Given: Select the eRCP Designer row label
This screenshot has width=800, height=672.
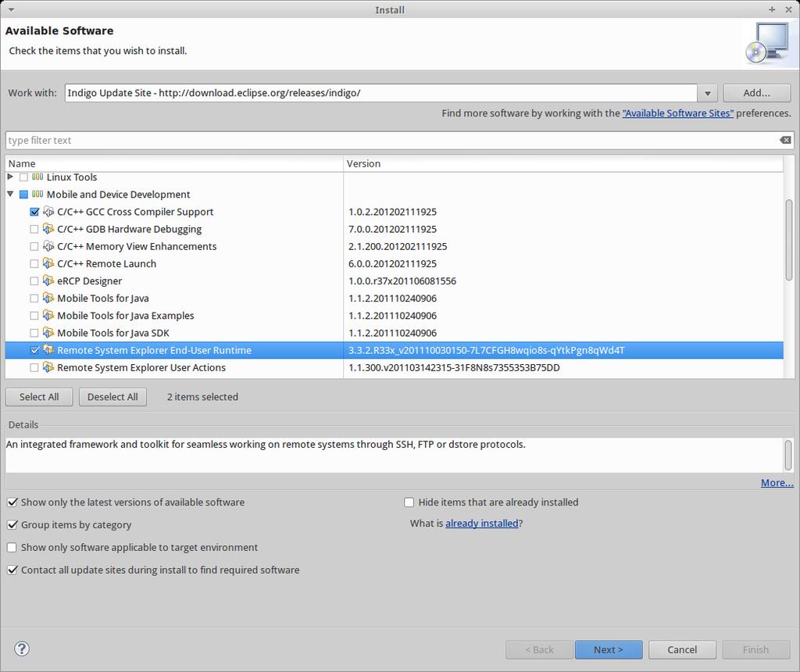Looking at the screenshot, I should point(90,281).
